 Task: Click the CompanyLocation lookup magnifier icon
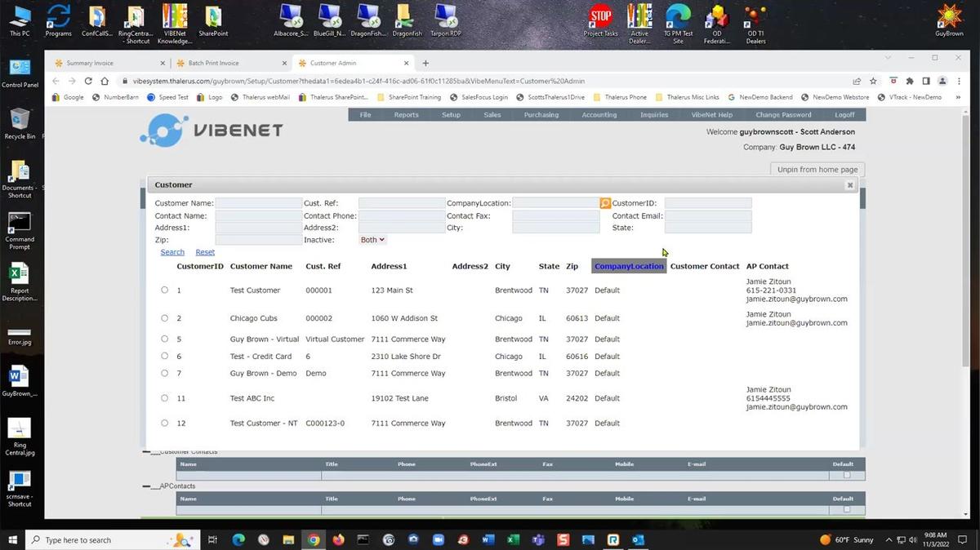tap(605, 203)
